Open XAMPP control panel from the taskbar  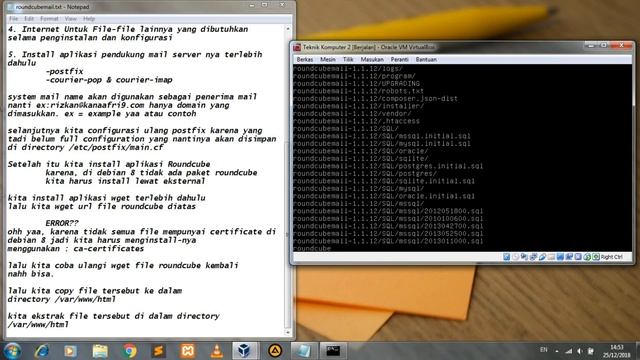click(187, 351)
